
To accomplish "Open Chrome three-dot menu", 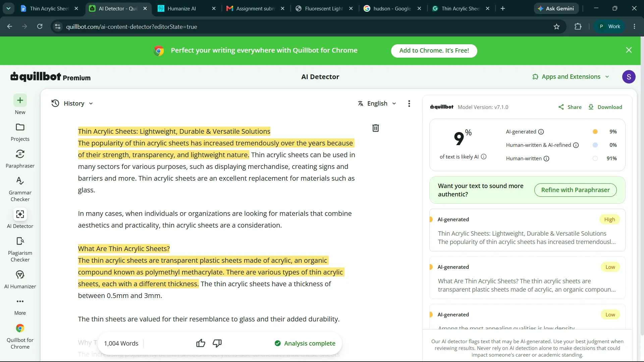I will tap(634, 26).
